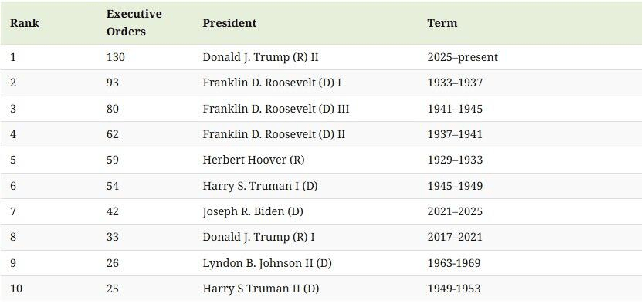Screen dimensions: 644x304
Task: Select the rank 10 cell
Action: pyautogui.click(x=16, y=289)
